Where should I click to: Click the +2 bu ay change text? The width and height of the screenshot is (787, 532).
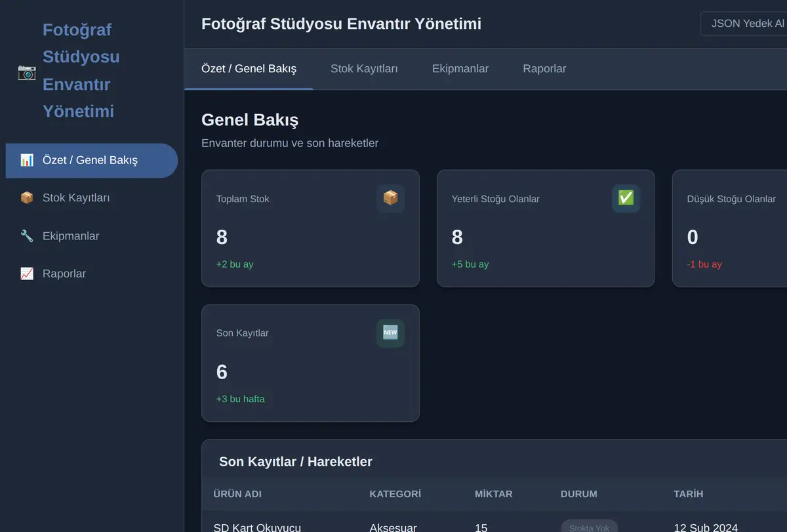tap(235, 264)
